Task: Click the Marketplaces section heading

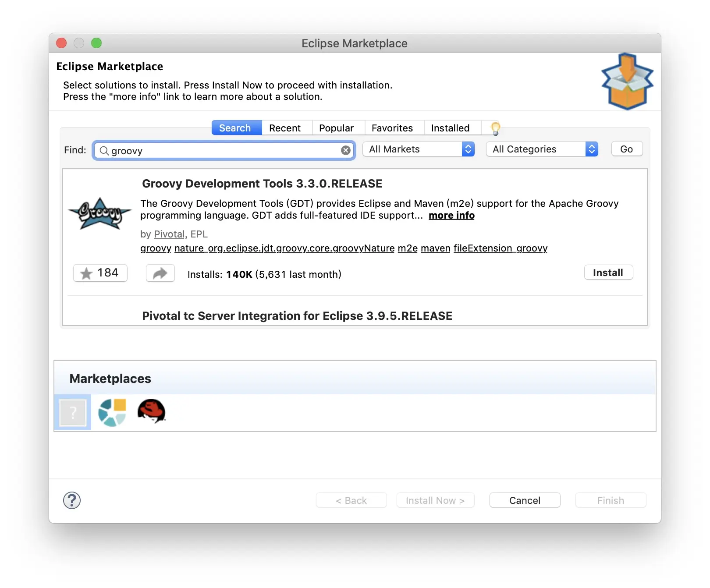Action: click(x=110, y=379)
